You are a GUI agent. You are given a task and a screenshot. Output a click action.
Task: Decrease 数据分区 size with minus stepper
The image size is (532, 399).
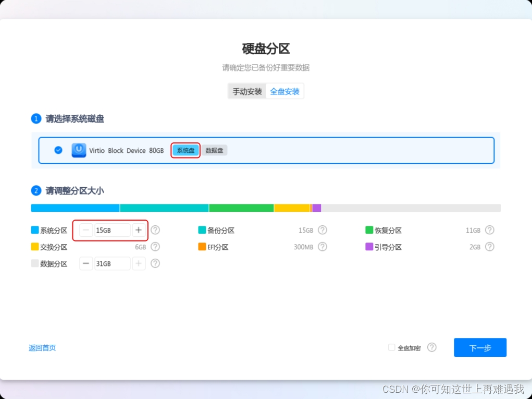pyautogui.click(x=86, y=263)
